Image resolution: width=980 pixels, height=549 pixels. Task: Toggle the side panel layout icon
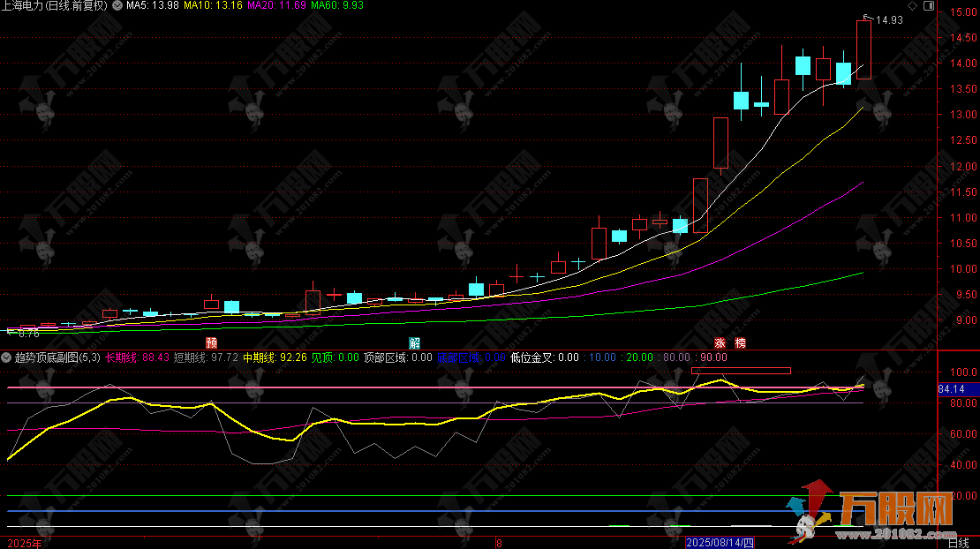tap(929, 5)
